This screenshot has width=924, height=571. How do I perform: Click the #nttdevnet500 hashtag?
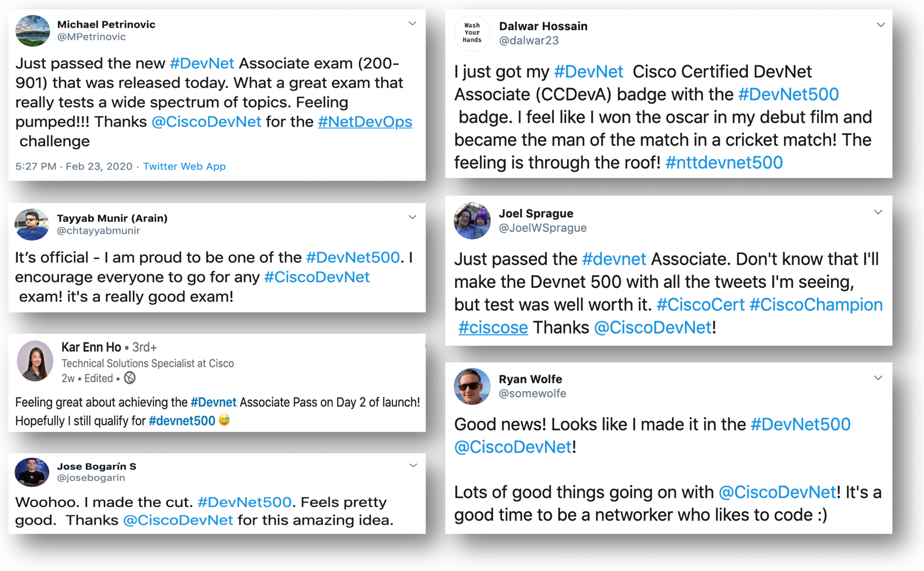tap(724, 163)
